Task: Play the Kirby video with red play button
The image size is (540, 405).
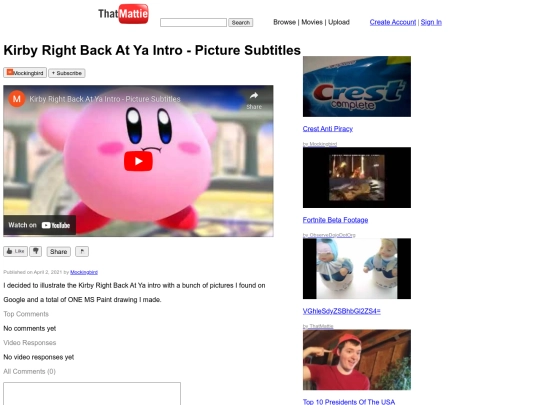Action: coord(138,161)
